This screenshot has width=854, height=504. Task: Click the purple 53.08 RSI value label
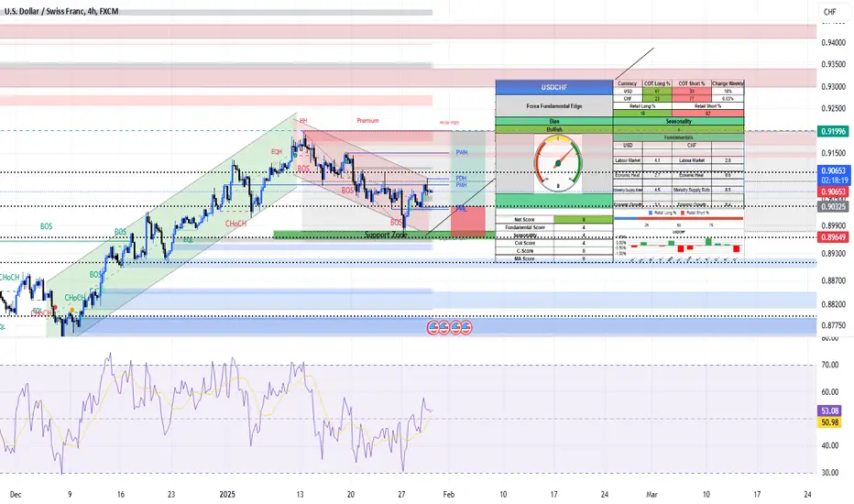(829, 411)
